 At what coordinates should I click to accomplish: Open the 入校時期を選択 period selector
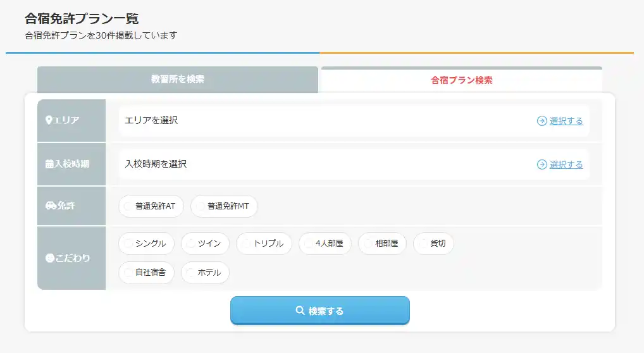316,164
